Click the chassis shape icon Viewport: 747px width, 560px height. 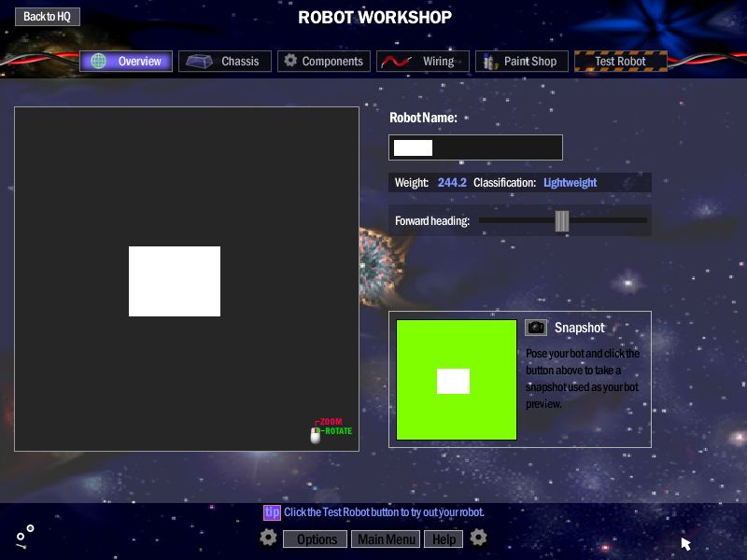coord(199,62)
